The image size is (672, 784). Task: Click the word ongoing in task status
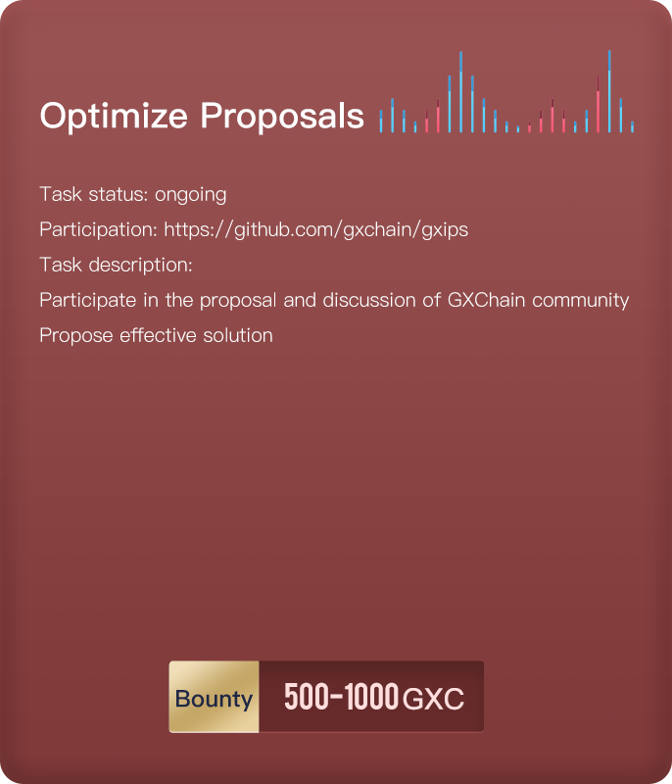(190, 195)
